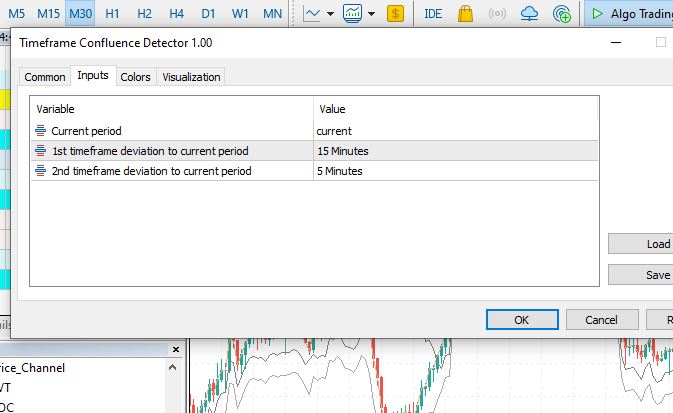Open the '5 Minutes' value cell

coord(455,171)
